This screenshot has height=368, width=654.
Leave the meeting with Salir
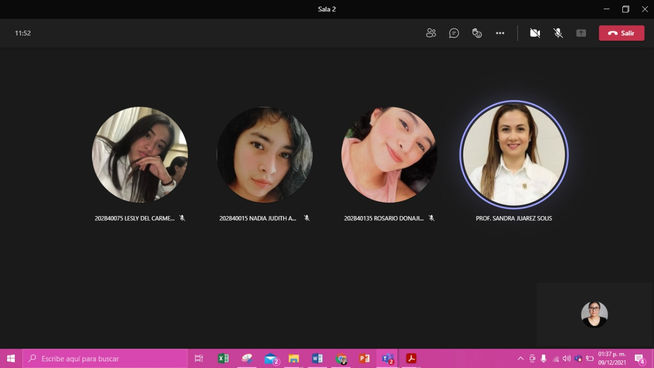coord(621,33)
